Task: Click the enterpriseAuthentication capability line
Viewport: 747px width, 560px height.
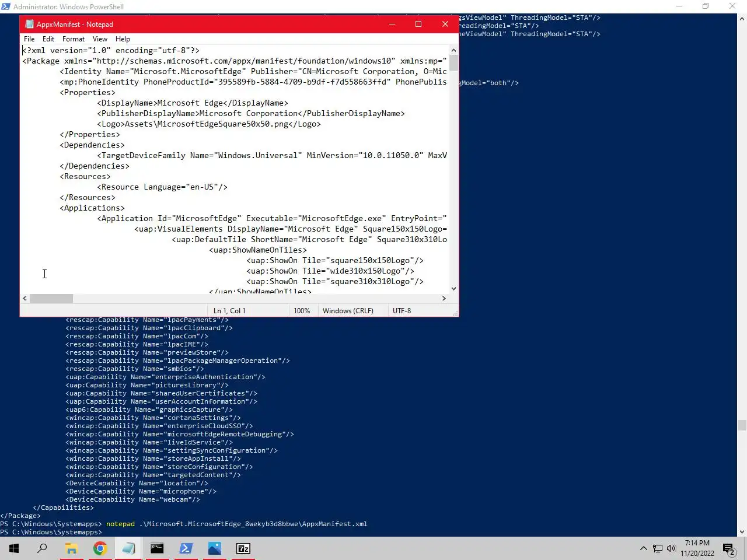Action: tap(165, 377)
